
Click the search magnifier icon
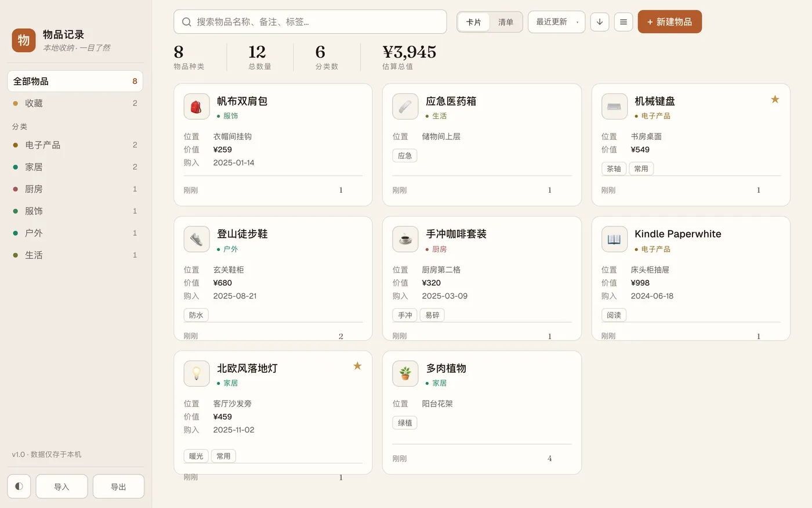[187, 22]
